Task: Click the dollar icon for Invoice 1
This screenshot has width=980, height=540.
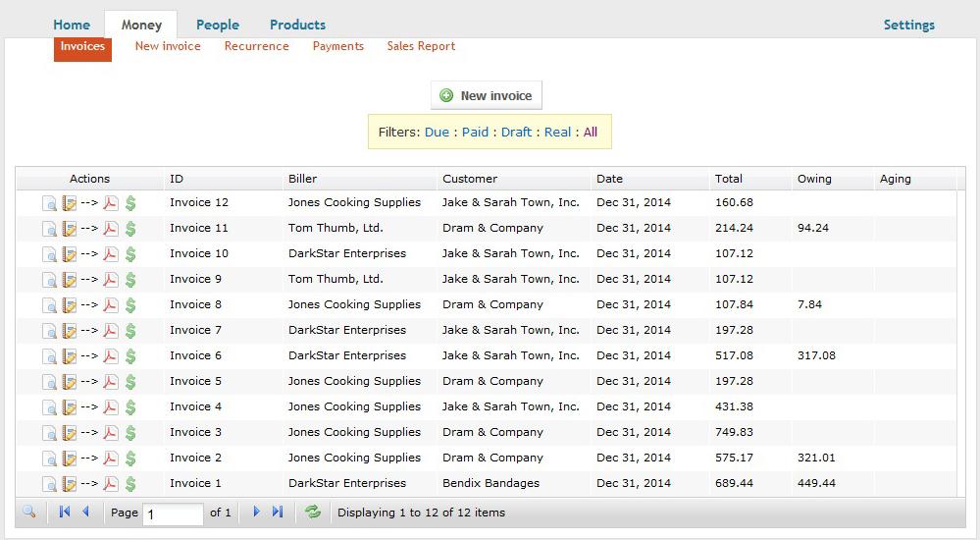Action: pyautogui.click(x=130, y=484)
